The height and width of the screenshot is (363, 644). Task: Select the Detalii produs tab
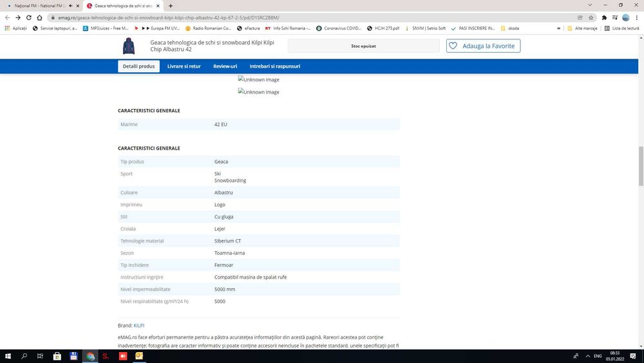[139, 66]
